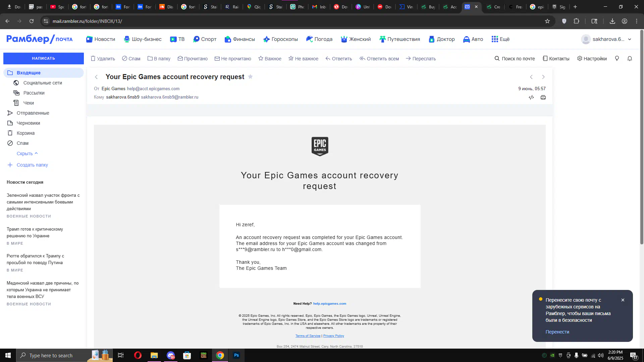The height and width of the screenshot is (362, 644).
Task: Open the Гороскопы section
Action: point(280,39)
